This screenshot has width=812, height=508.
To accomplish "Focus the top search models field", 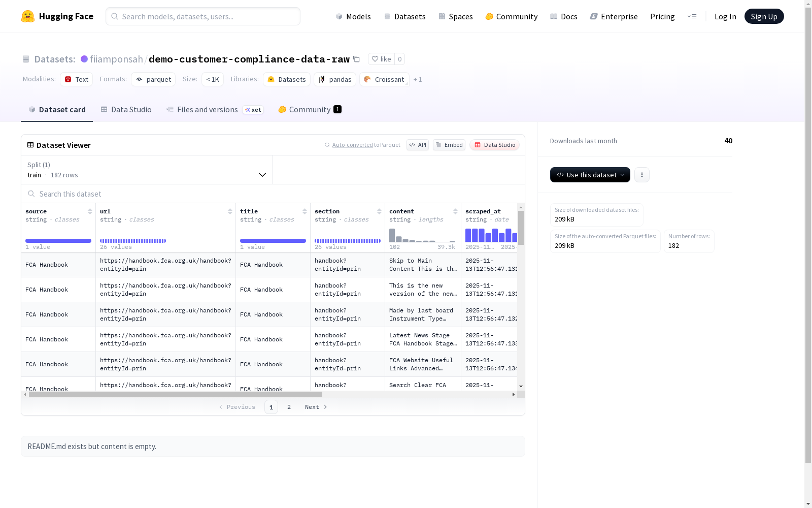I will click(x=203, y=16).
